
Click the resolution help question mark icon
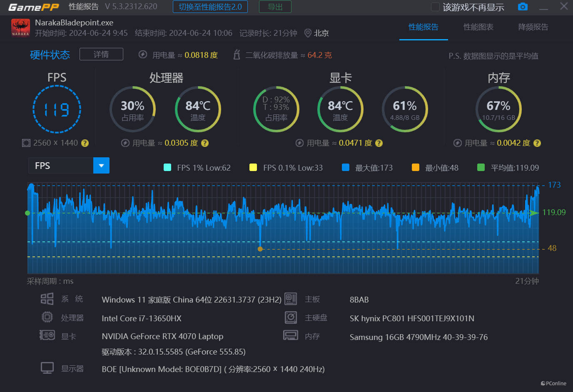[x=85, y=143]
